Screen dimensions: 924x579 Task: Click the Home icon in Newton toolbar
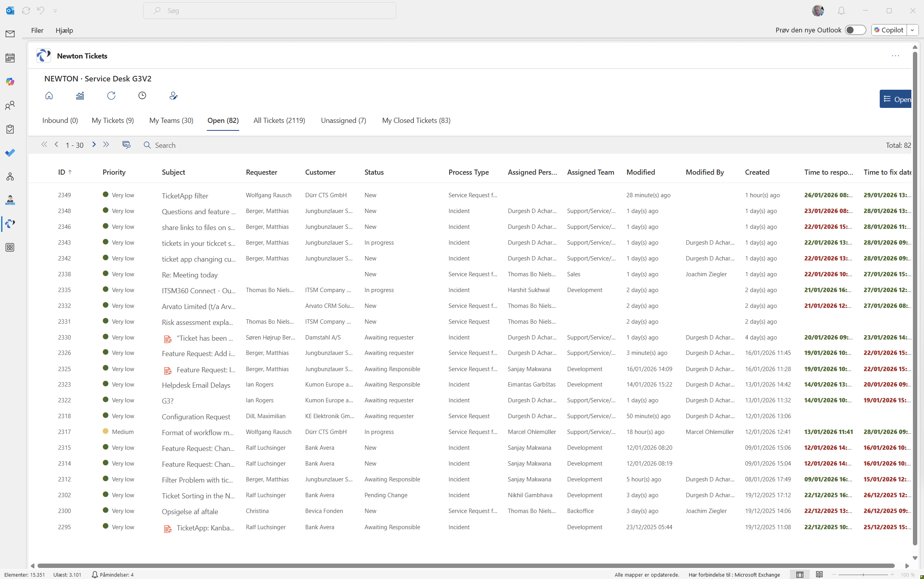[x=49, y=96]
